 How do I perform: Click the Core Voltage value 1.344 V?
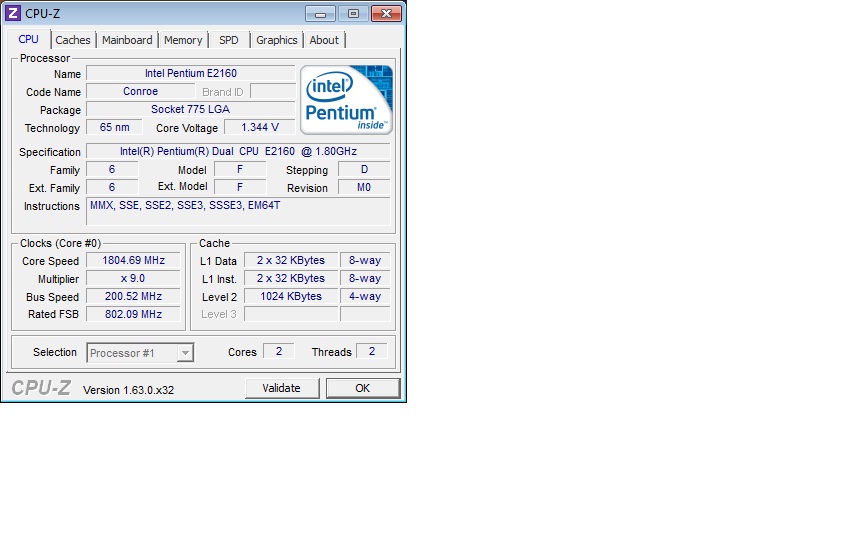point(260,127)
